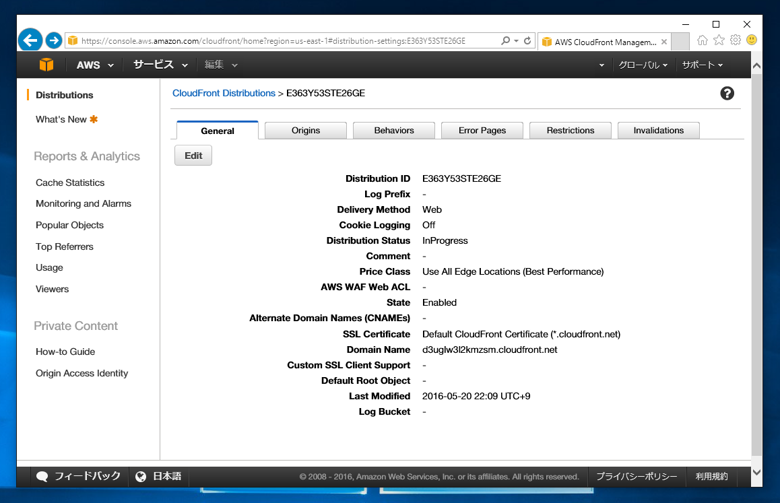Close the AWS CloudFront browser tab

click(x=664, y=42)
